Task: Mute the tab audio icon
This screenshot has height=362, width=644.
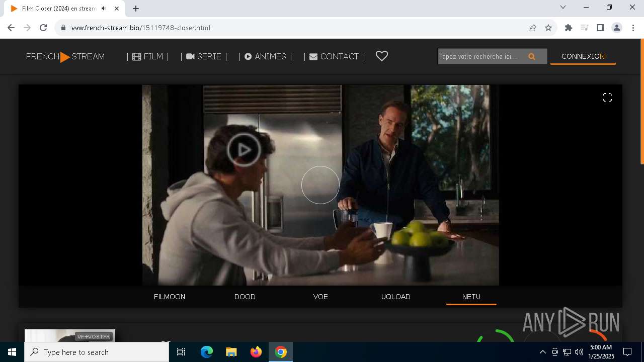Action: click(x=104, y=9)
